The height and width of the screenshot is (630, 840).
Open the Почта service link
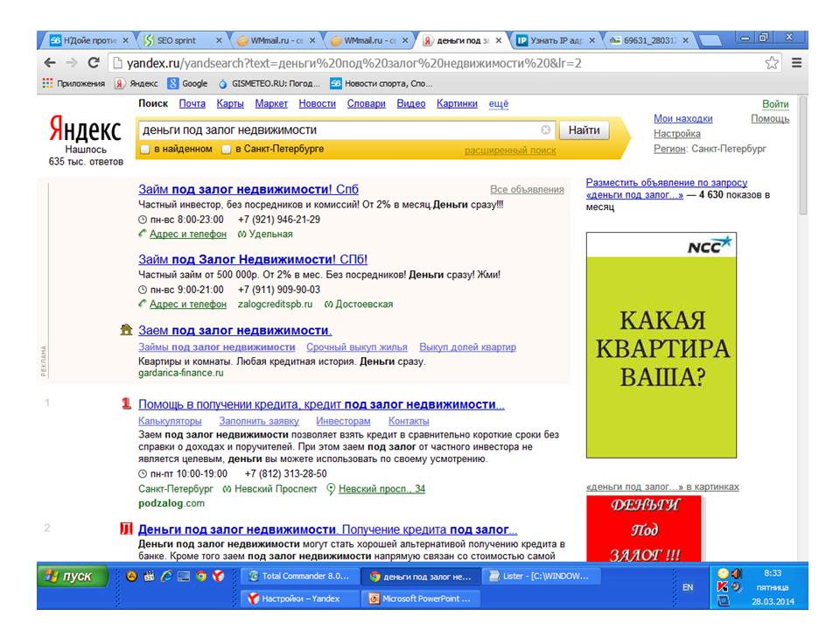tap(192, 103)
